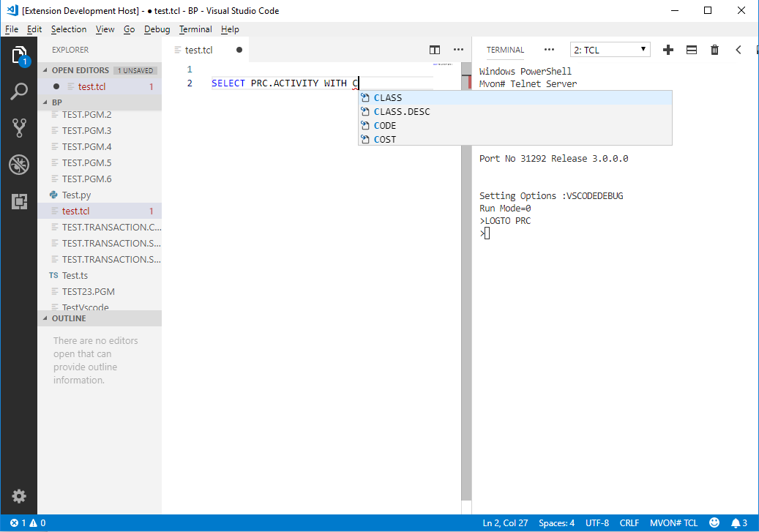Open the File menu
The width and height of the screenshot is (759, 532).
coord(12,29)
